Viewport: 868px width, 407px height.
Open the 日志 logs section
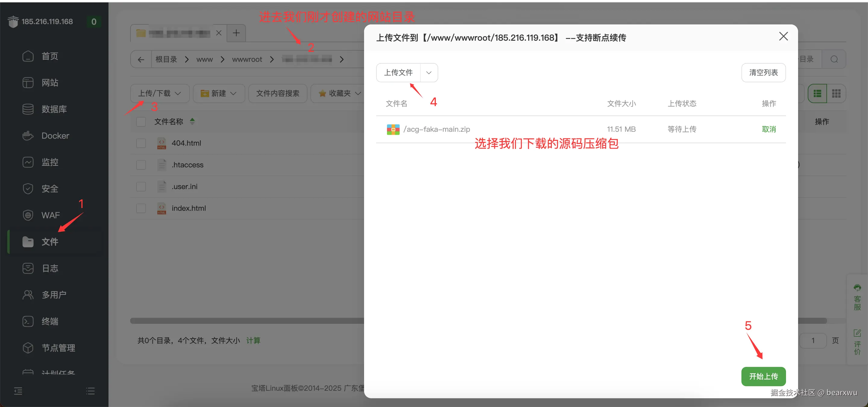pos(50,268)
